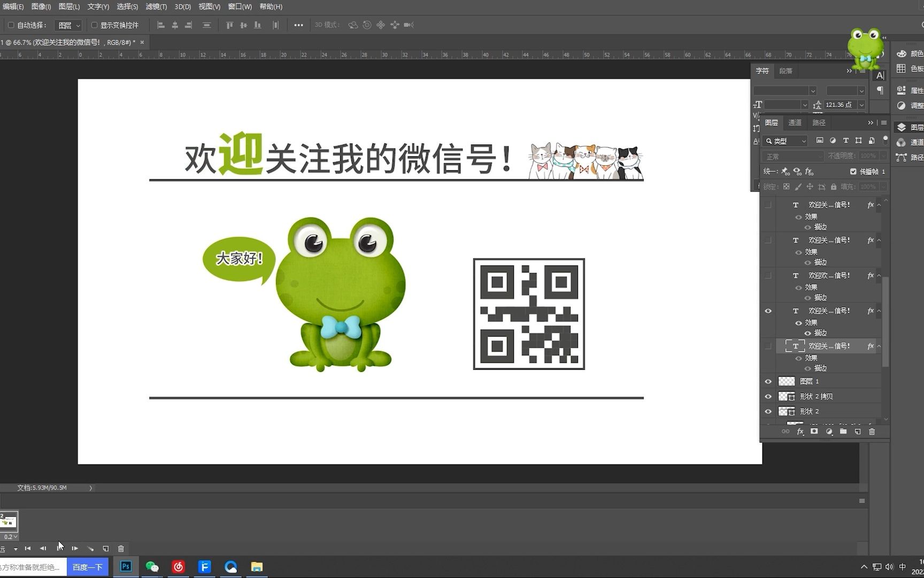Open WeChat from taskbar
The height and width of the screenshot is (578, 924).
pos(152,567)
